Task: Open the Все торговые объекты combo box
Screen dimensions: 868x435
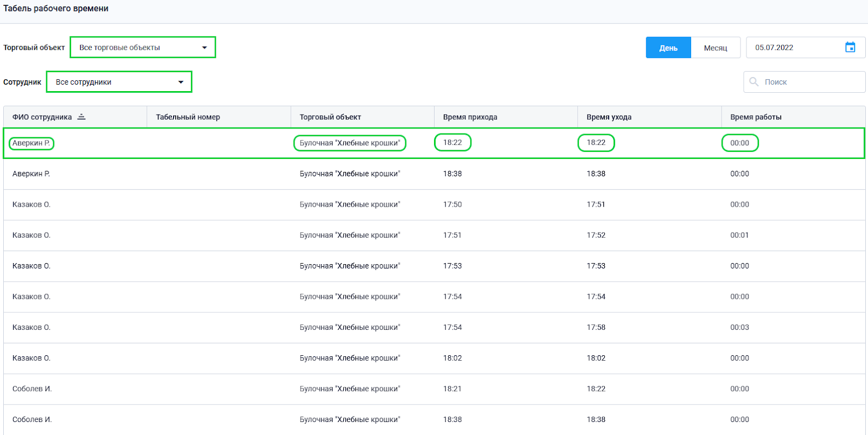Action: 136,48
